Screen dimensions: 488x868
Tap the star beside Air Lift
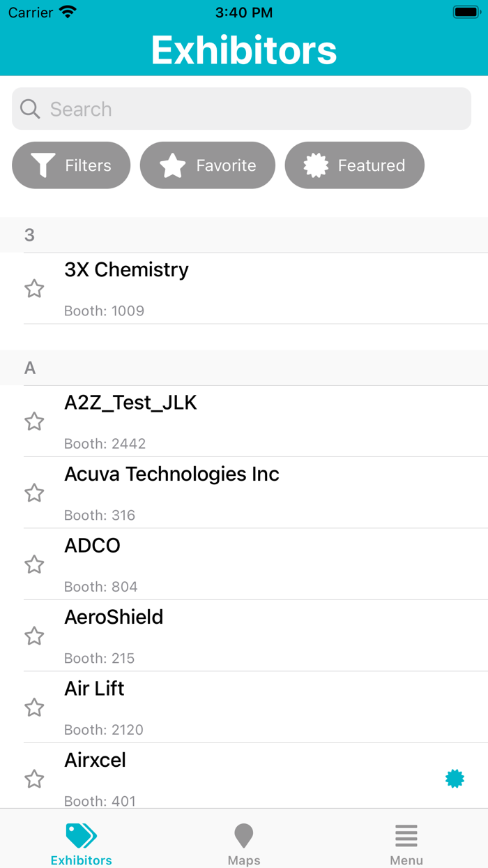point(34,708)
